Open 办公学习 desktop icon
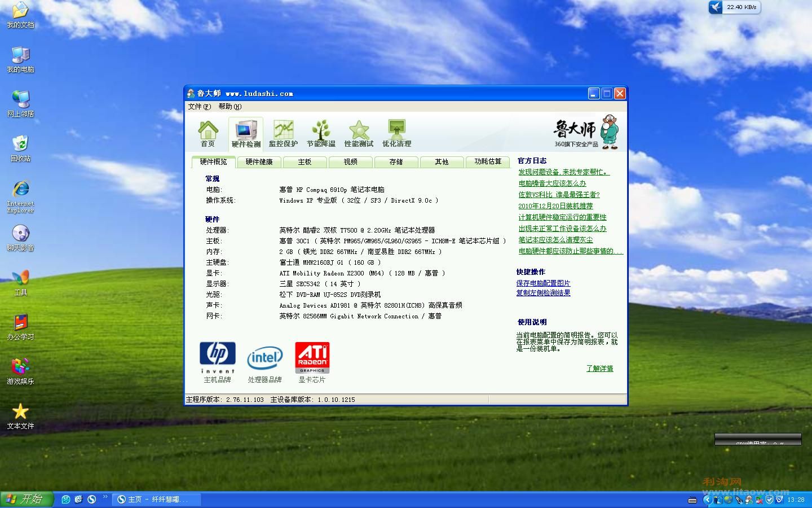The width and height of the screenshot is (812, 508). [x=20, y=327]
